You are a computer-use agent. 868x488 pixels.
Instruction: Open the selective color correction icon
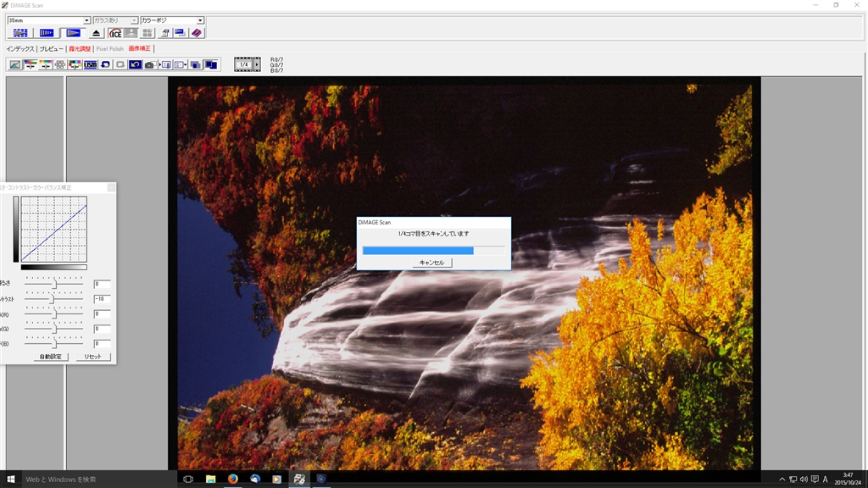(x=75, y=64)
